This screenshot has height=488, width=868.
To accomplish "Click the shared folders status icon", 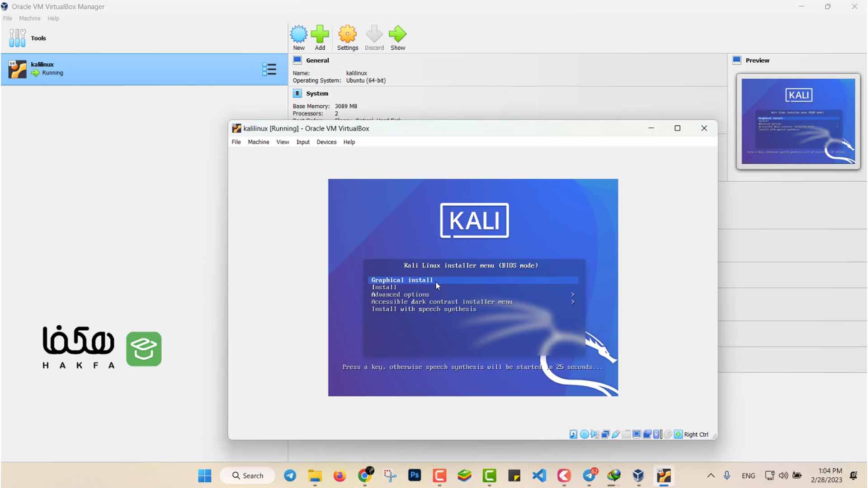I will coord(626,434).
